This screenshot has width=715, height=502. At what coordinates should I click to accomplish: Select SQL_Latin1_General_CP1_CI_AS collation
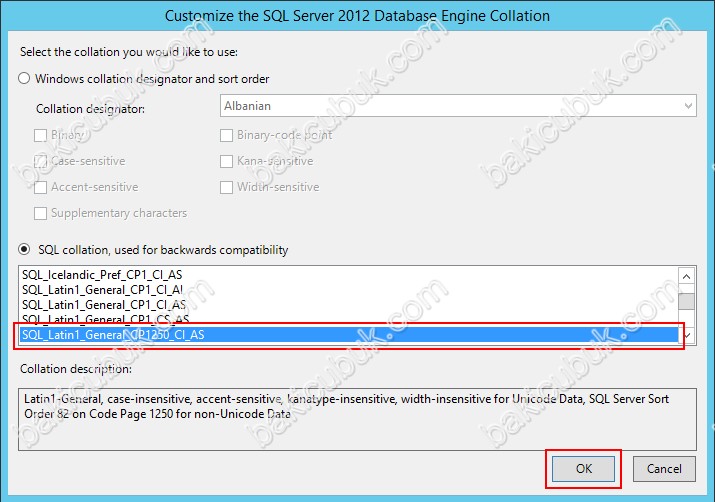pyautogui.click(x=349, y=305)
